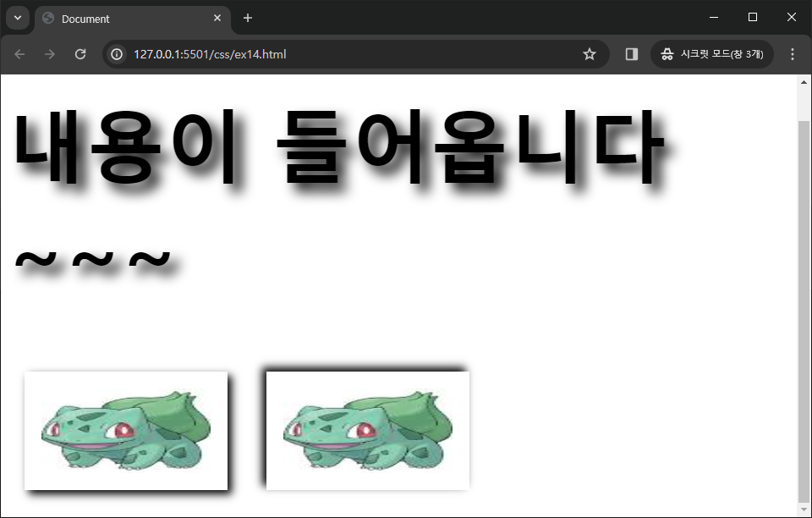This screenshot has height=518, width=812.
Task: Go back to the previous page
Action: pos(19,54)
